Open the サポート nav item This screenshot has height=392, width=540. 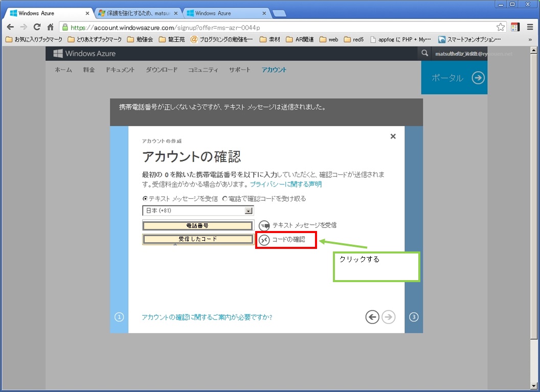[x=240, y=70]
